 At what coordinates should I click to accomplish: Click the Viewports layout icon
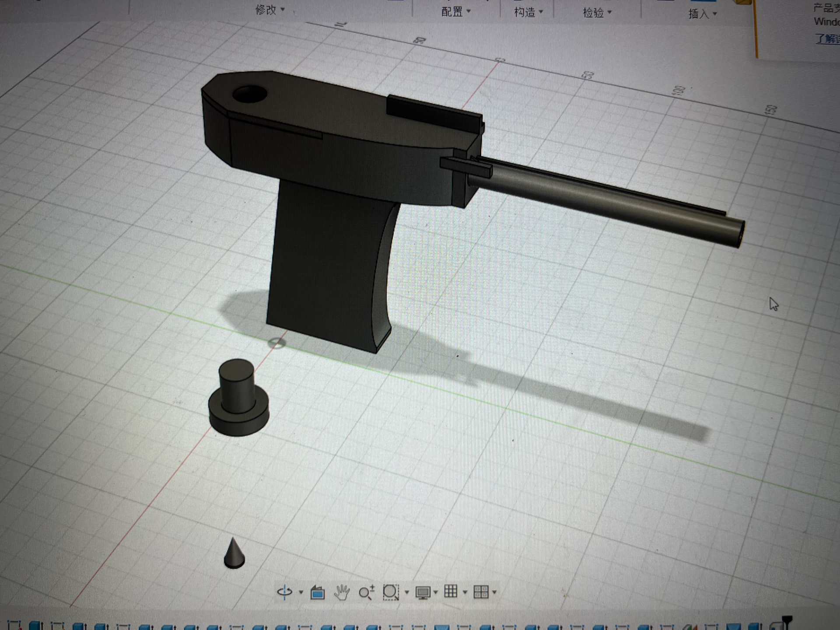coord(481,592)
